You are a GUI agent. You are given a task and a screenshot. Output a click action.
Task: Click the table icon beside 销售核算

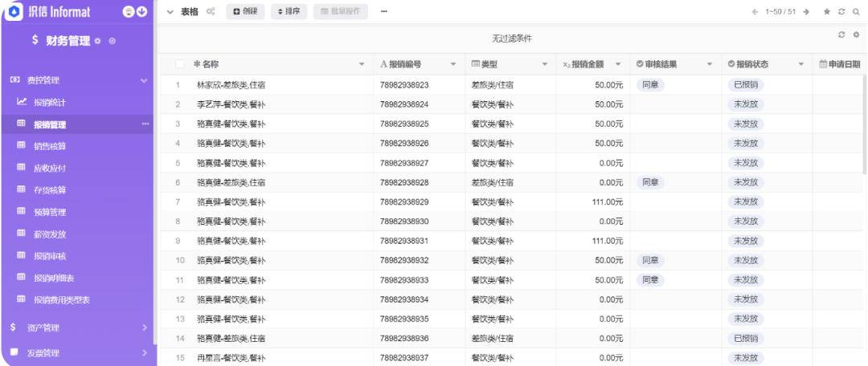(x=21, y=145)
